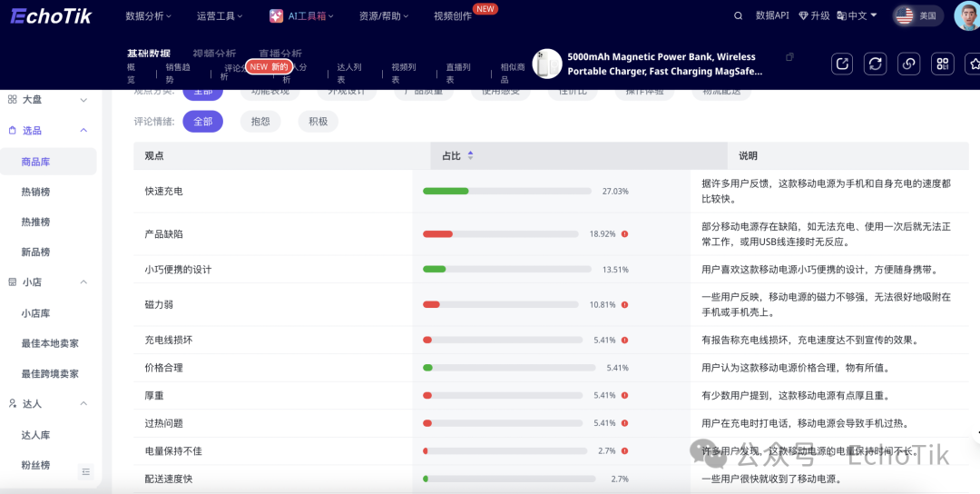Switch to the 视频分析 tab
This screenshot has width=980, height=494.
(214, 54)
